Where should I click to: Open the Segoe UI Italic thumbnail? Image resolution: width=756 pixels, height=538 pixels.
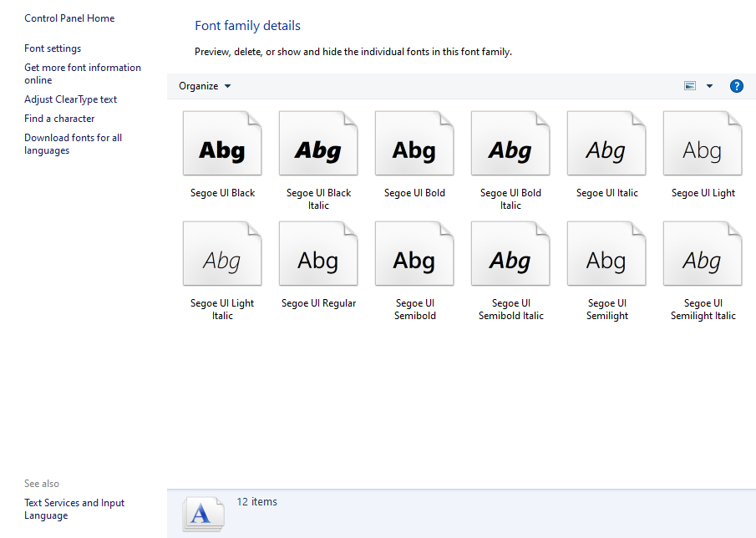[606, 143]
